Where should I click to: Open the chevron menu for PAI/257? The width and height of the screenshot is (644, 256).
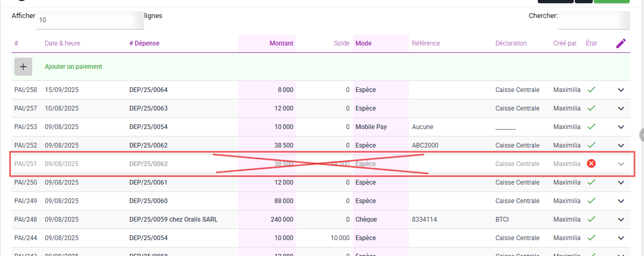click(621, 108)
